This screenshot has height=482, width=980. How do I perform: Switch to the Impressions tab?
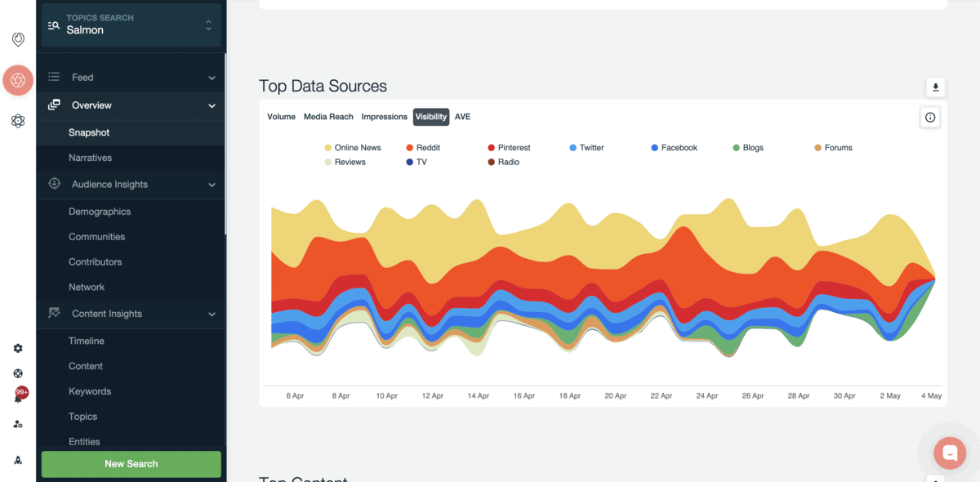[384, 117]
